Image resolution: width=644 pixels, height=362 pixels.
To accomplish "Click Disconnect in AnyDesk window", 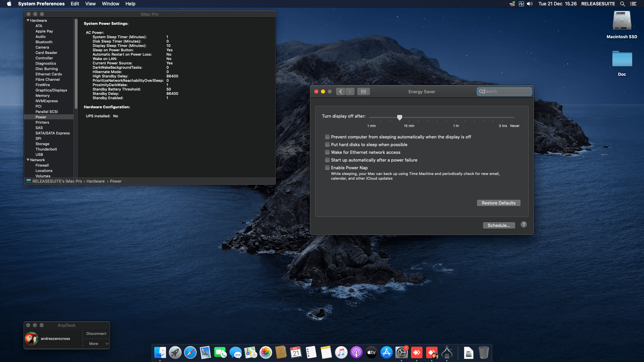I will 96,334.
